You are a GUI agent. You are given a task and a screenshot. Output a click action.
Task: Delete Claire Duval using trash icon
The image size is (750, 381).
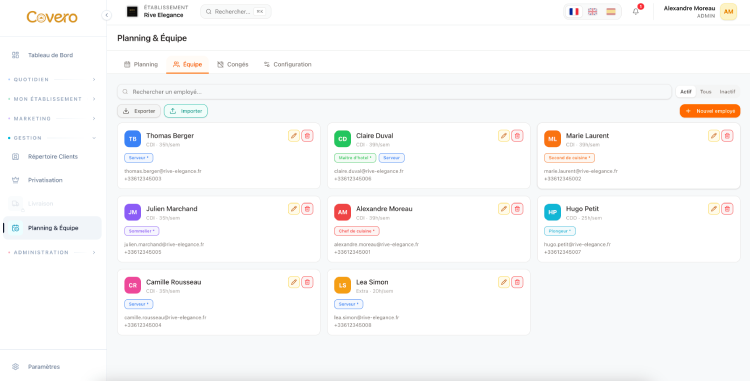point(517,136)
